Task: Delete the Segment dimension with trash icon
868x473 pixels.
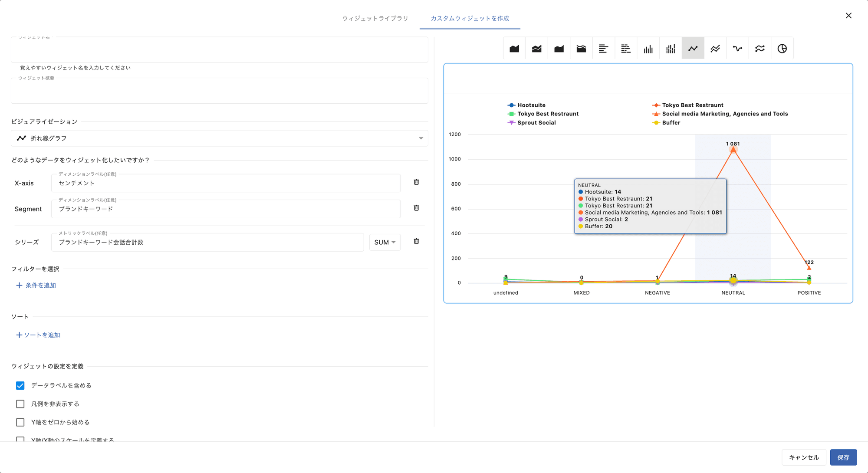Action: (x=416, y=208)
